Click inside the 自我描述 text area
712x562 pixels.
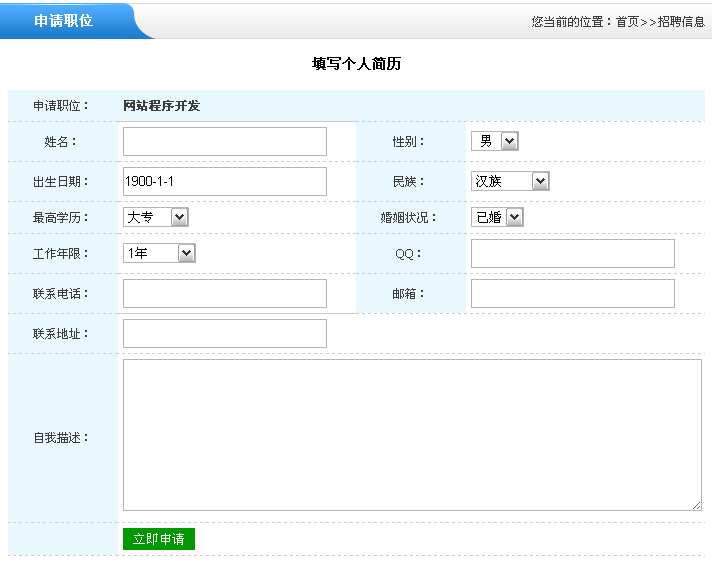(411, 435)
